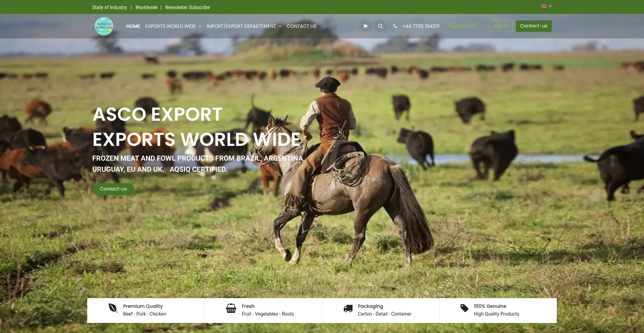Screen dimensions: 644x333
Task: Click the Premium Quality leaf icon
Action: pos(113,308)
